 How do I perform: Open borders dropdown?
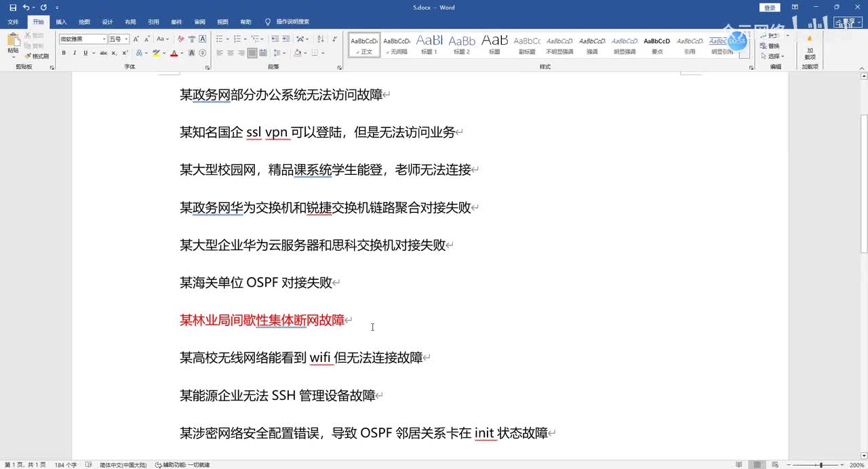point(323,53)
